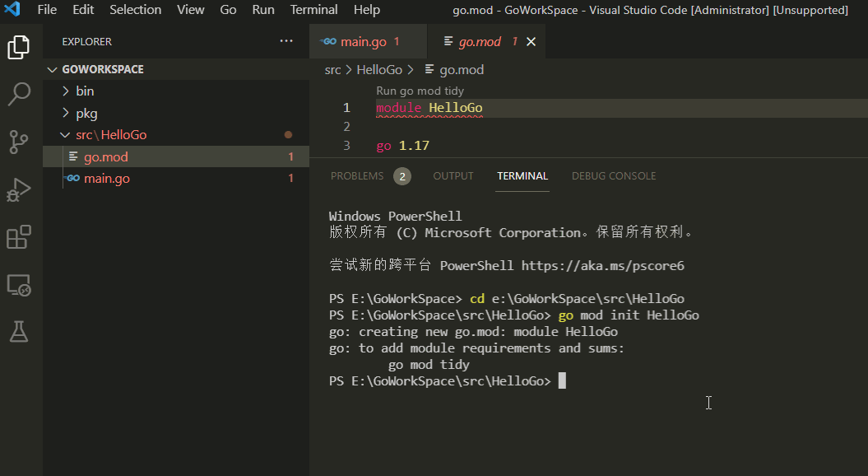Click Run go mod tidy code lens

(x=420, y=91)
